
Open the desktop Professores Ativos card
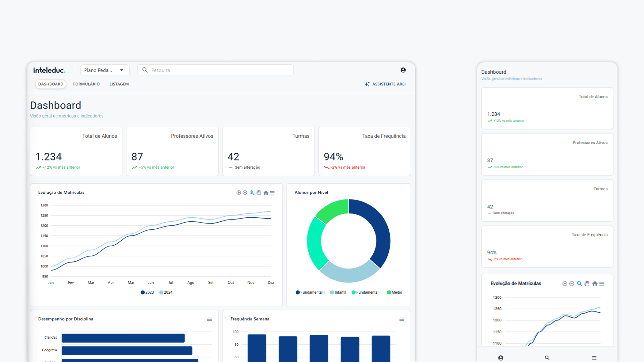tap(172, 151)
